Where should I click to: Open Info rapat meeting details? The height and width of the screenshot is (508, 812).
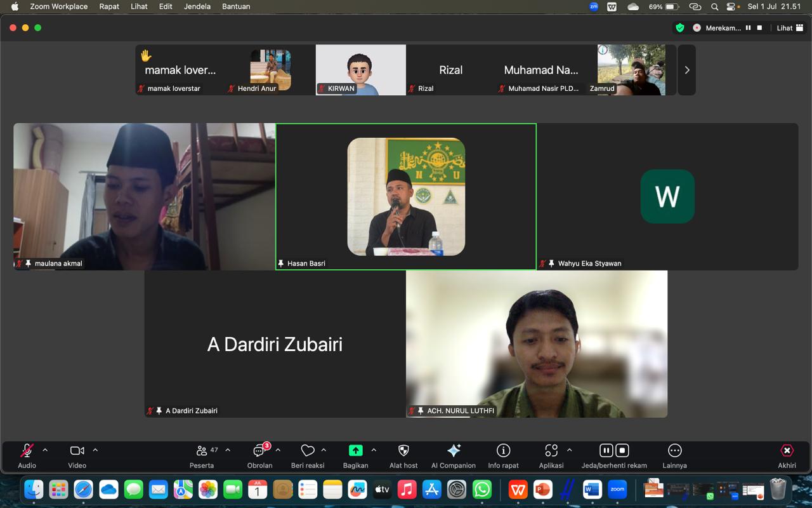point(503,457)
